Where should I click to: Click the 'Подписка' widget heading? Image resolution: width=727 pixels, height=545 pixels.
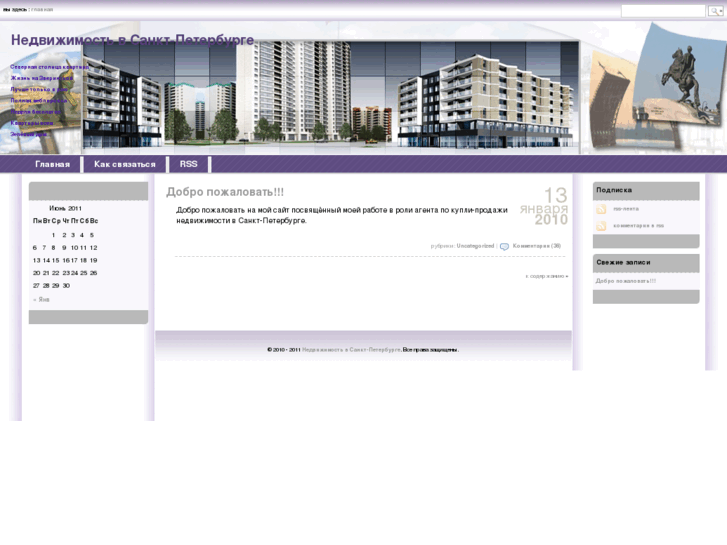[x=614, y=190]
